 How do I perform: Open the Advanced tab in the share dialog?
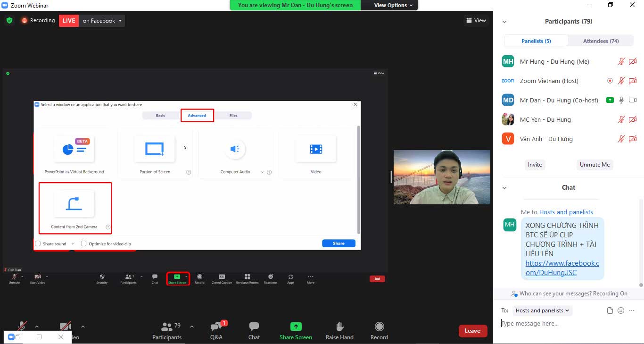(x=197, y=115)
